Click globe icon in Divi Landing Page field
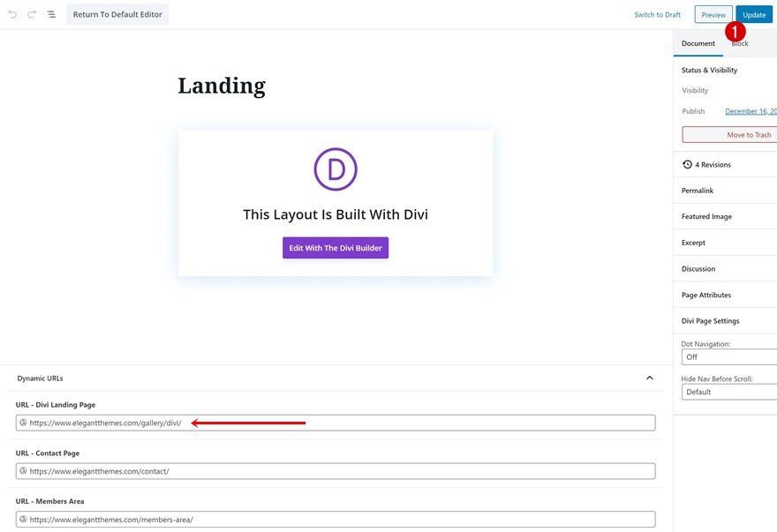 (23, 423)
